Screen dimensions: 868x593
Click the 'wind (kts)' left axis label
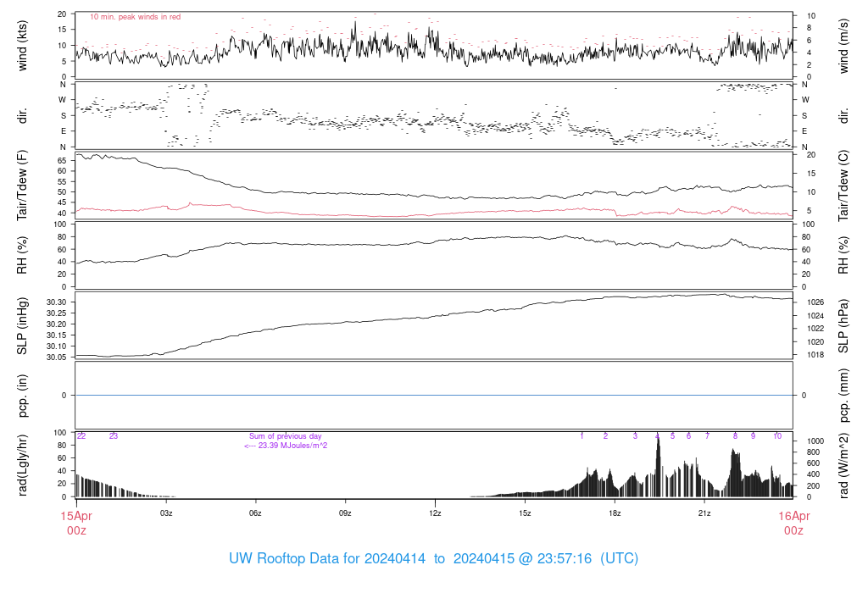click(22, 46)
